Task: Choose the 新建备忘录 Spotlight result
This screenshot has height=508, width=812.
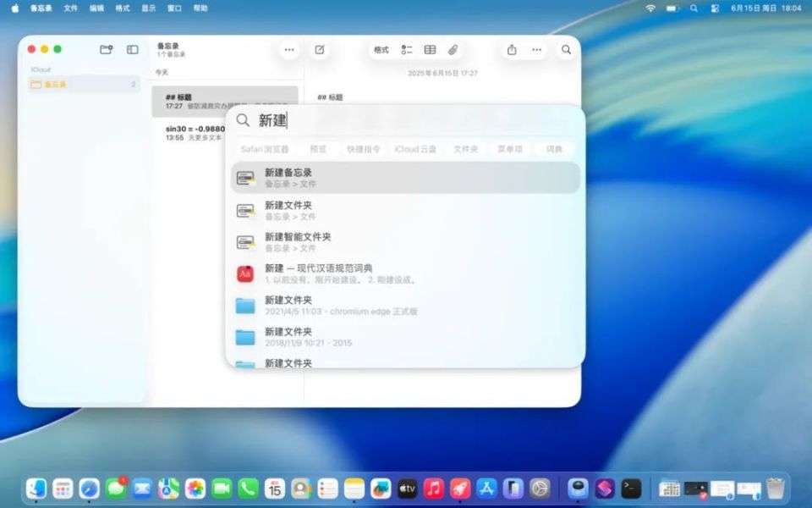Action: pyautogui.click(x=405, y=178)
